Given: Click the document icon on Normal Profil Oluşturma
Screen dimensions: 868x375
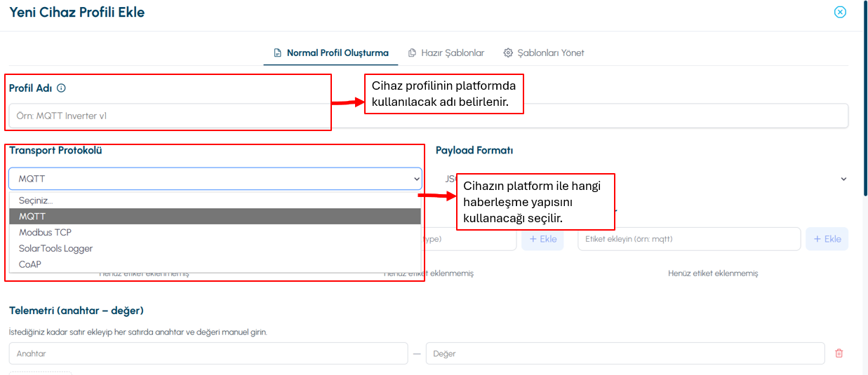Looking at the screenshot, I should [278, 53].
